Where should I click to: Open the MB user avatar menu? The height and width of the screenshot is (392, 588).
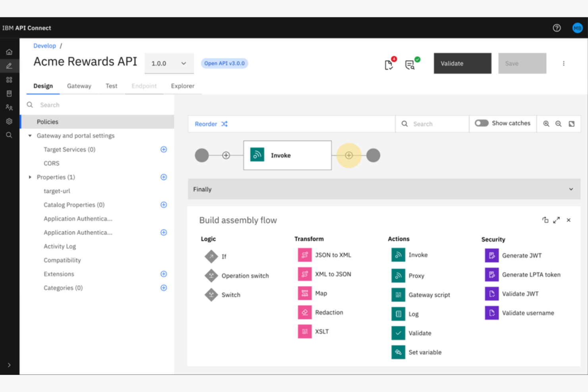(577, 28)
